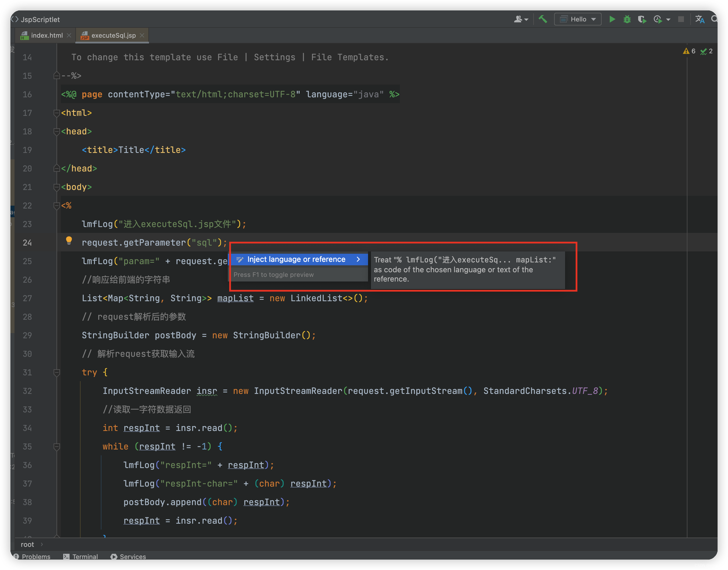Click the insr variable declaration on line 32
Image resolution: width=728 pixels, height=570 pixels.
(x=207, y=391)
